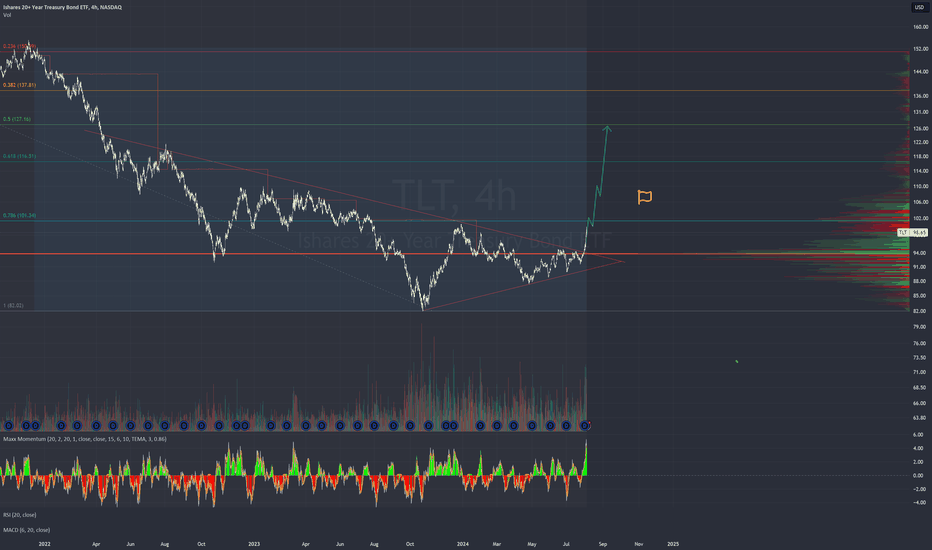Select the 0.382 (137.81) Fibonacci level label
The image size is (932, 550).
(20, 85)
